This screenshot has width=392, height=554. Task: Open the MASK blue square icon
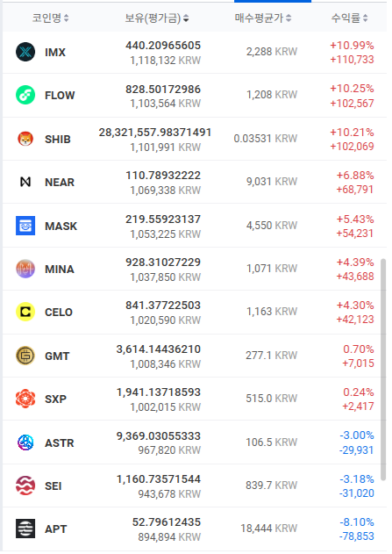(25, 226)
